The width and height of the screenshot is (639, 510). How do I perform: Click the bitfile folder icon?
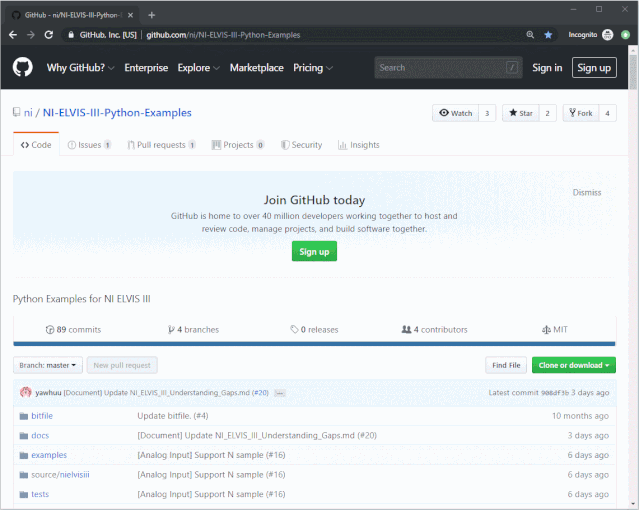(23, 415)
